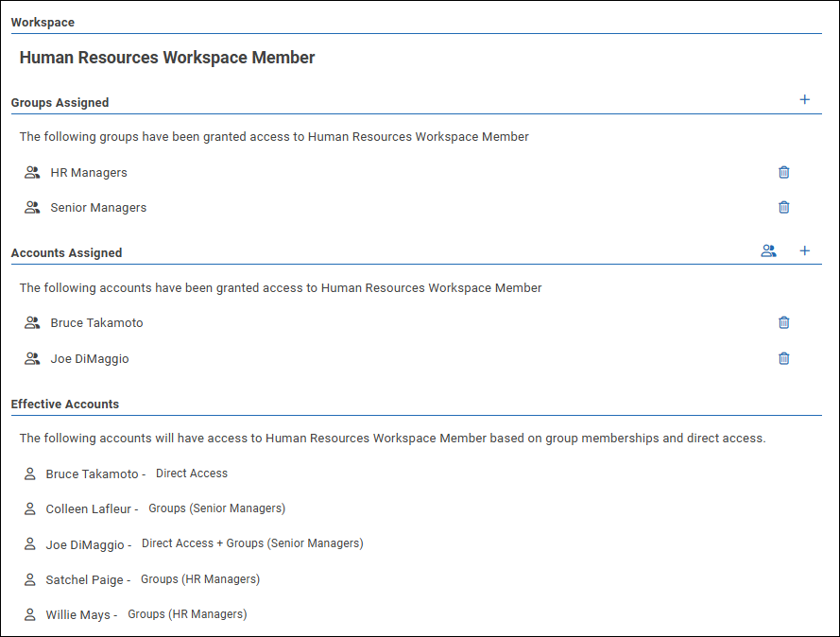Image resolution: width=840 pixels, height=637 pixels.
Task: Delete the HR Managers group assignment
Action: coord(783,172)
